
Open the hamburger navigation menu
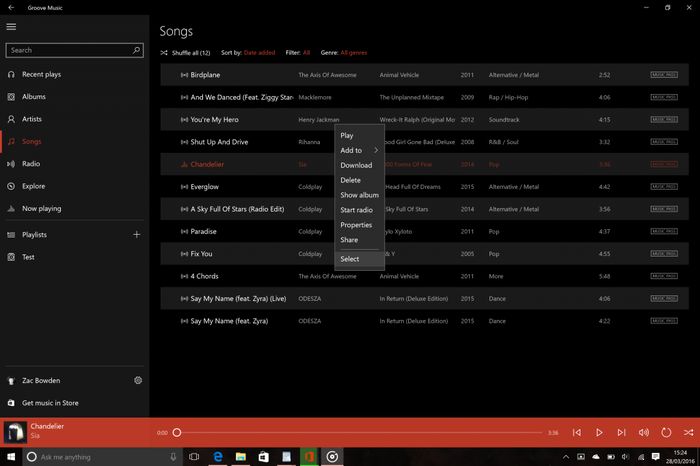11,27
